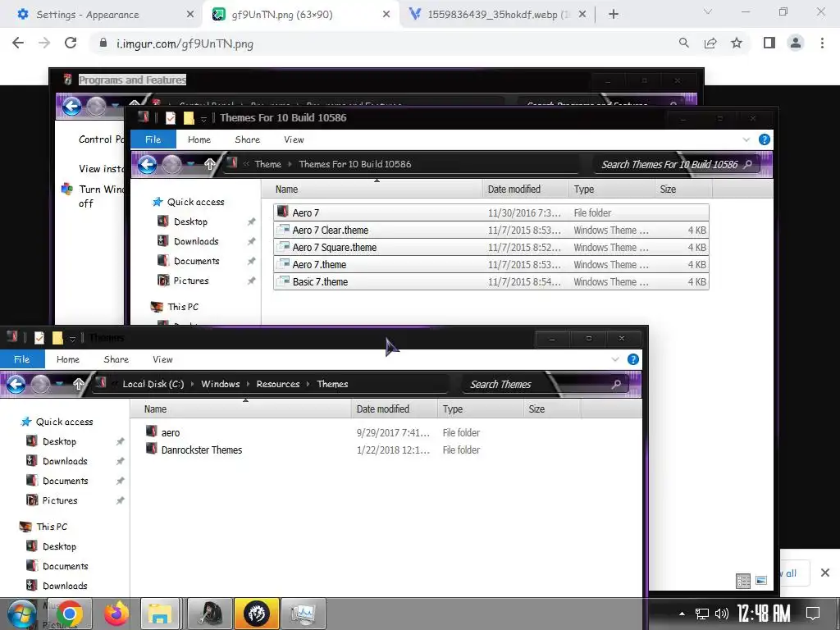Open Home tab in lower Themes window
840x630 pixels.
click(67, 359)
